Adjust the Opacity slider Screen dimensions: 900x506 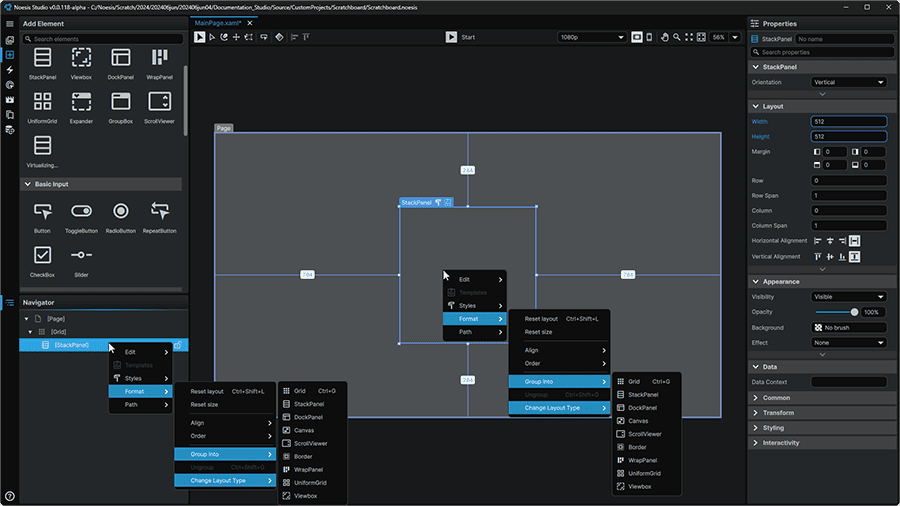(836, 312)
